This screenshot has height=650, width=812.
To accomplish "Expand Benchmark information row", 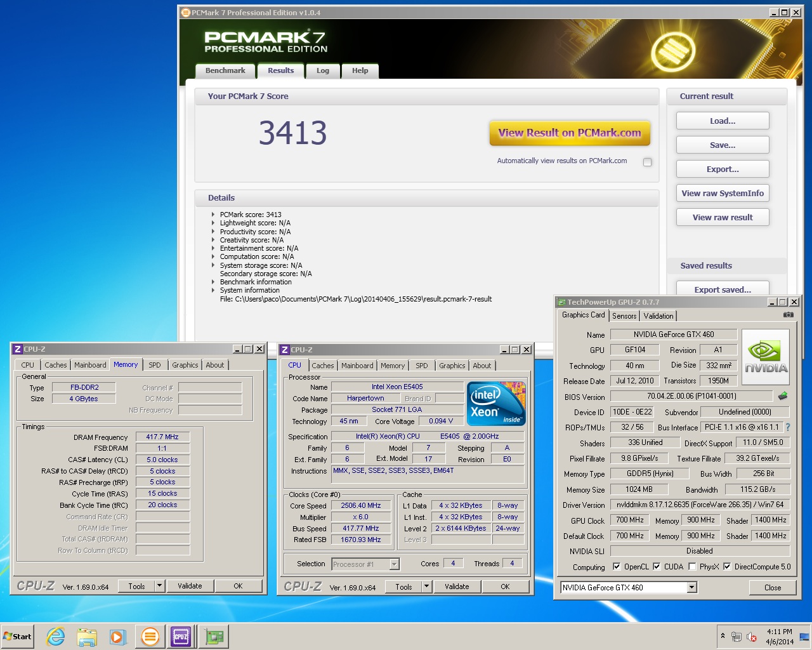I will click(x=213, y=282).
